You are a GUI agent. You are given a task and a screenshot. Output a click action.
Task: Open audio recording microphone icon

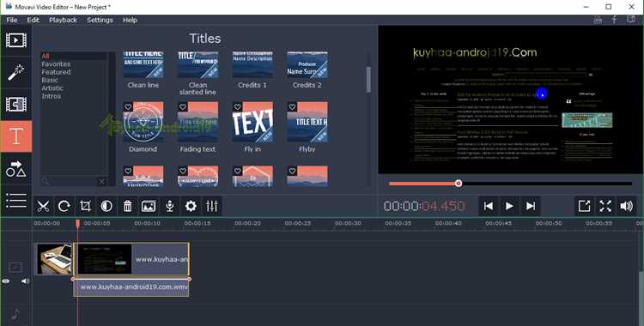170,206
